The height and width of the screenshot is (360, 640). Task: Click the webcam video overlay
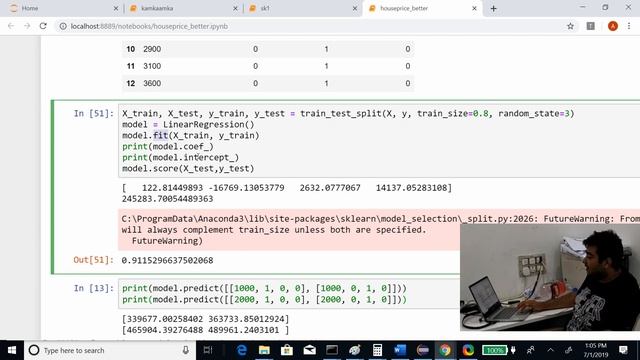coord(550,278)
